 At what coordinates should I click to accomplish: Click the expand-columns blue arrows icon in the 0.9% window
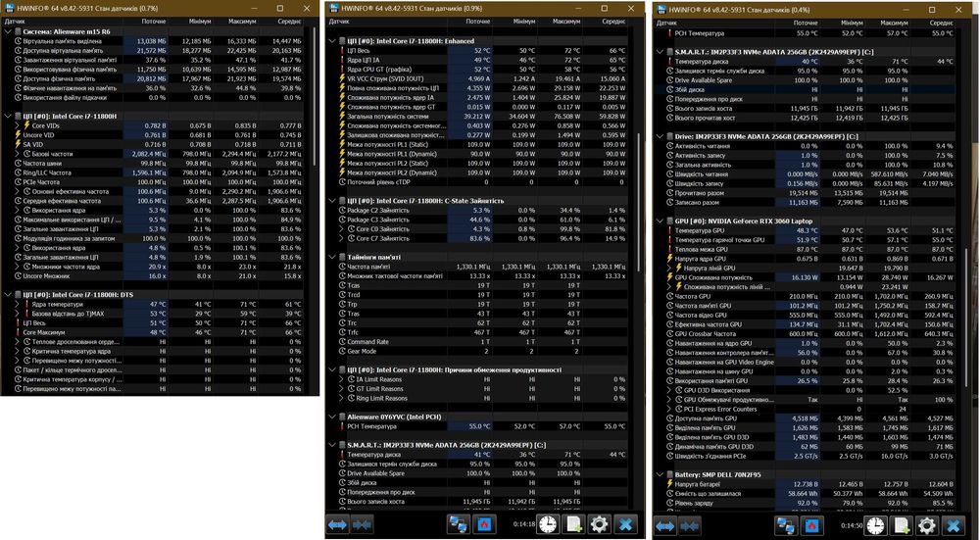click(337, 524)
